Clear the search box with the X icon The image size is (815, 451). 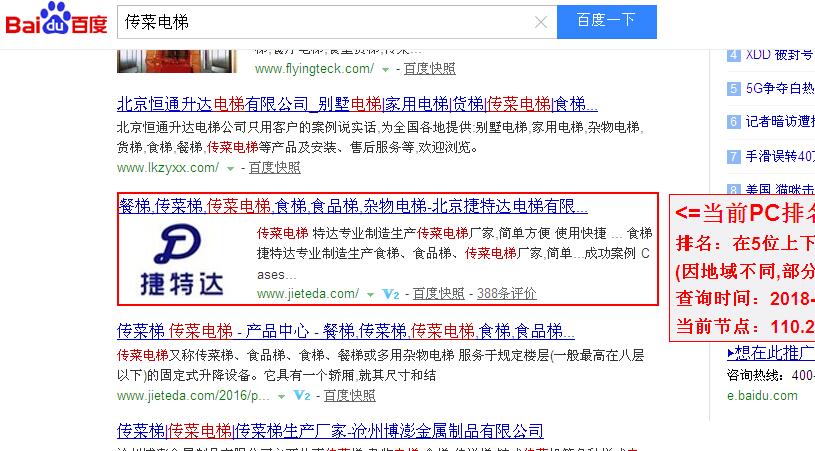point(541,22)
